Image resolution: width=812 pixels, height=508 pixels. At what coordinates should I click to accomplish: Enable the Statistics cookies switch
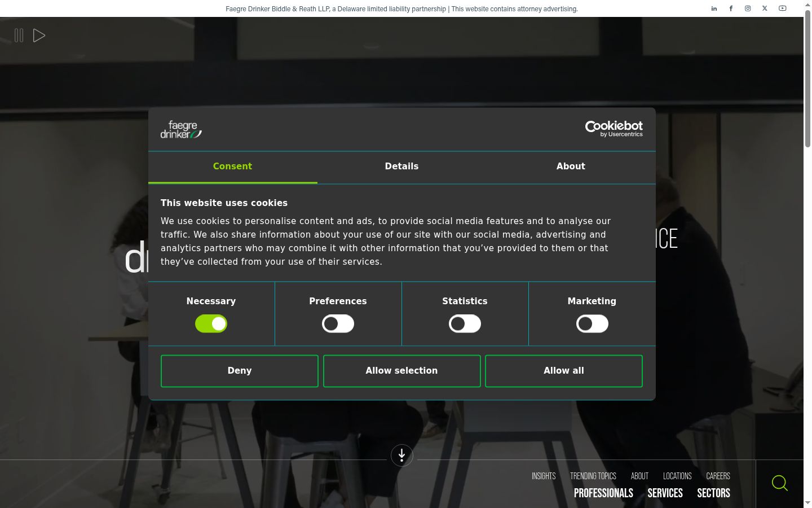pos(465,324)
